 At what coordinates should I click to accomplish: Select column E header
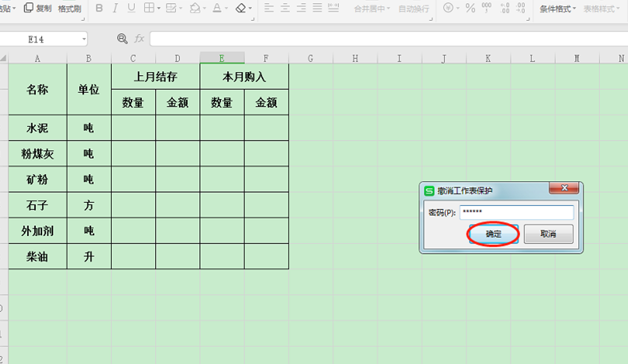(222, 58)
